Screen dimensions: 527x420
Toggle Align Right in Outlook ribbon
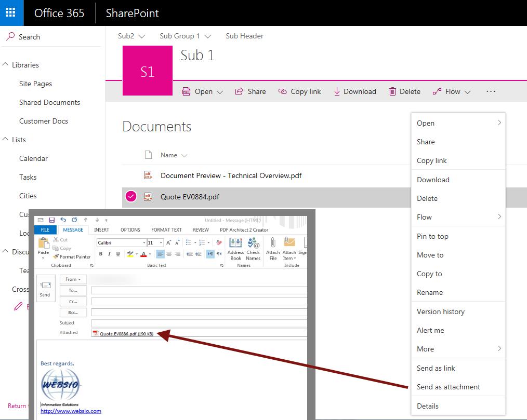coord(177,254)
